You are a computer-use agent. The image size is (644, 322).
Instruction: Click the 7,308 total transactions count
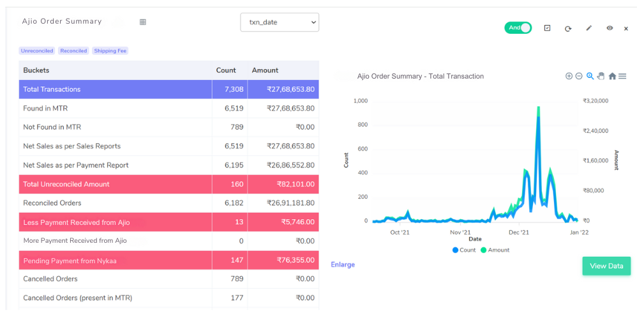coord(234,89)
